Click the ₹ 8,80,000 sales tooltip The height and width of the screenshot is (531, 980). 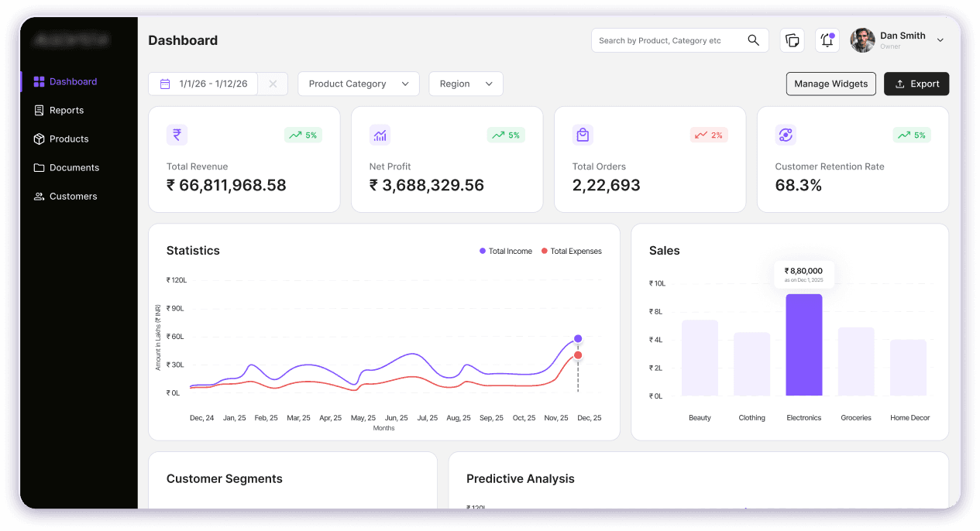(x=804, y=274)
